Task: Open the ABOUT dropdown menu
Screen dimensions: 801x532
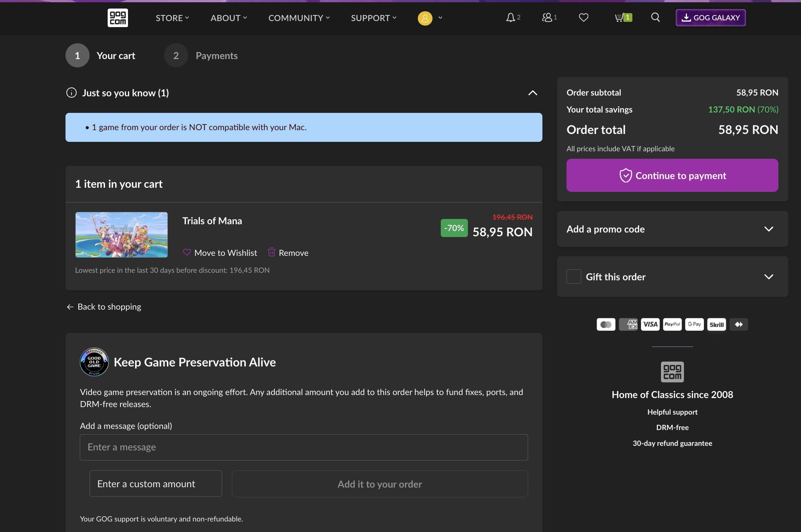Action: pyautogui.click(x=229, y=18)
